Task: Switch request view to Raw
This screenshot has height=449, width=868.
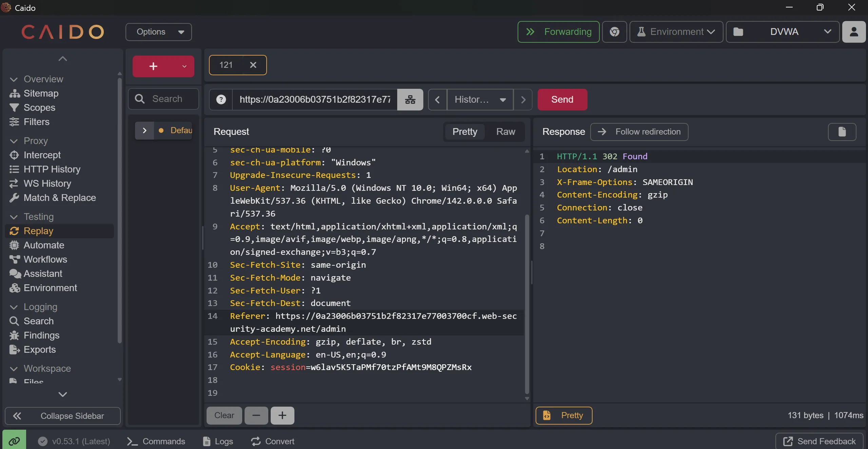Action: (505, 132)
